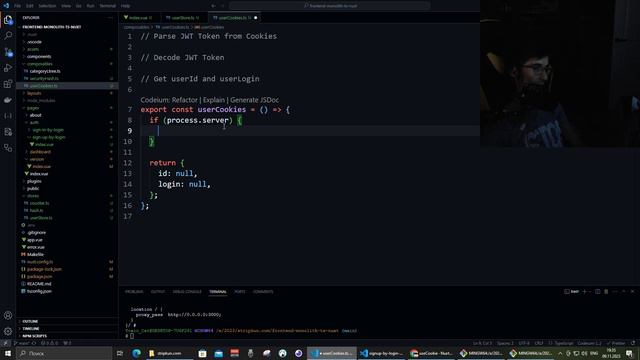Expand the assets folder
640x360 pixels.
[33, 49]
